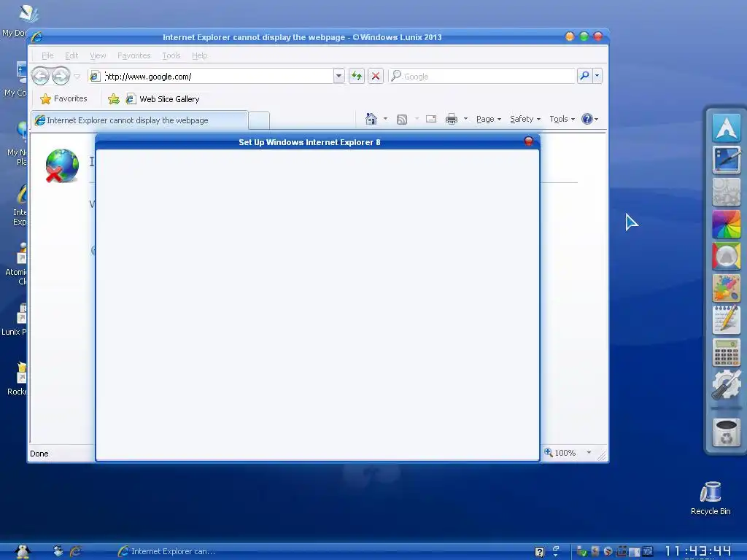Click the penguin start menu button

coord(23,551)
